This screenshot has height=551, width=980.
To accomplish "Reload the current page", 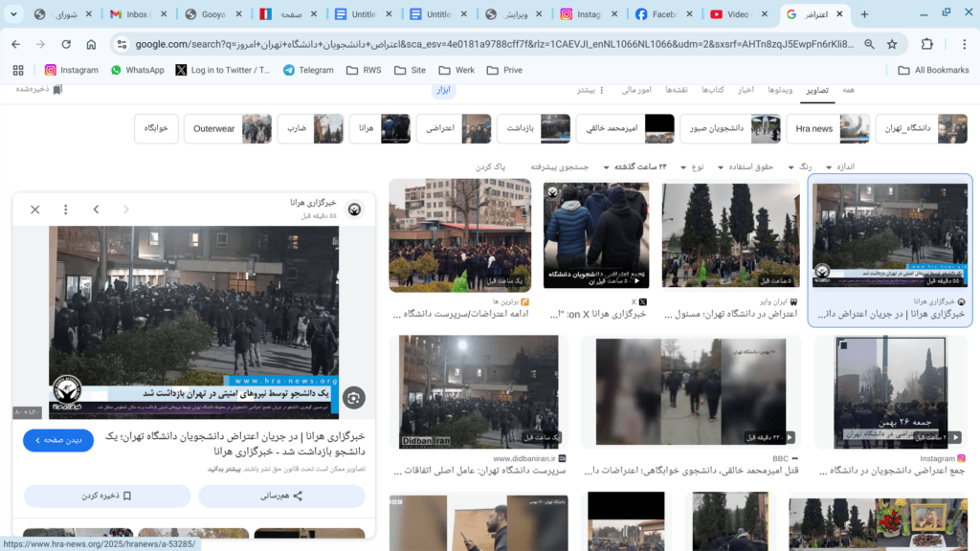I will pos(66,44).
